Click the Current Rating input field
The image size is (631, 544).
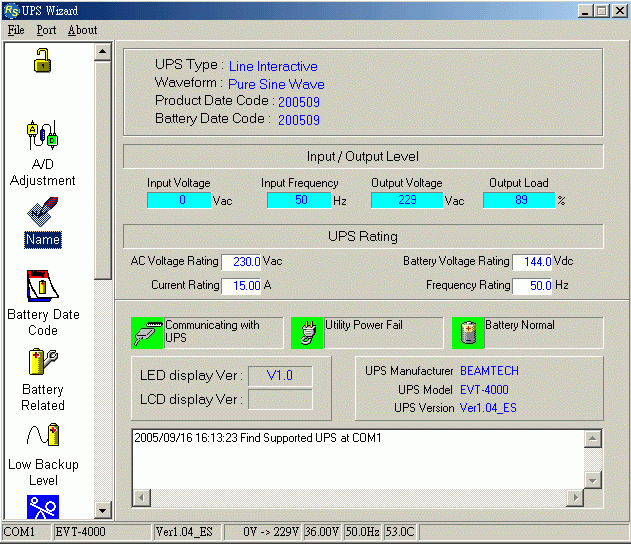tap(241, 286)
